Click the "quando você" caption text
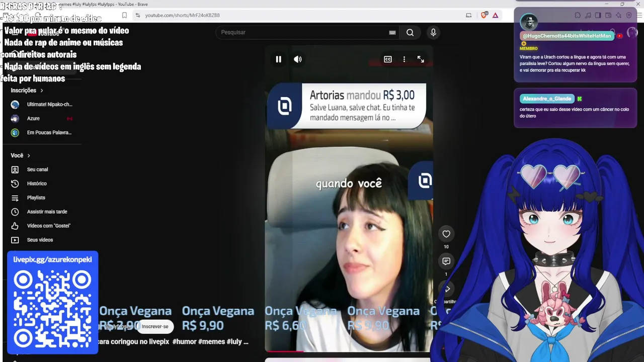Image resolution: width=644 pixels, height=362 pixels. [349, 184]
